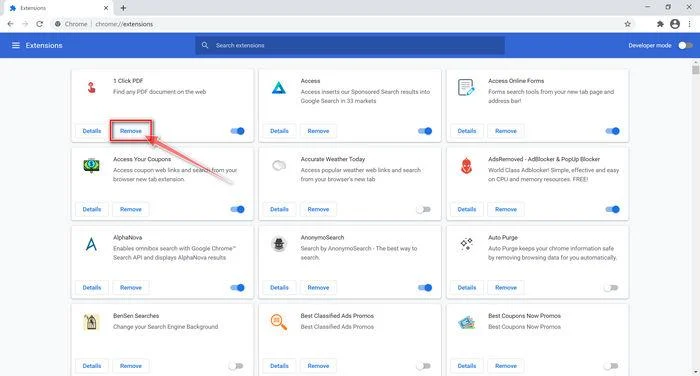Disable the Access extension toggle

425,131
